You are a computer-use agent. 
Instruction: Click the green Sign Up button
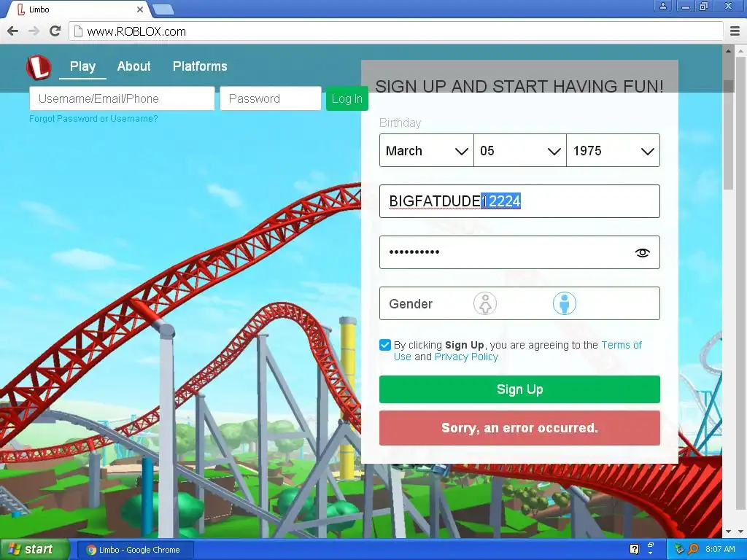pos(519,389)
